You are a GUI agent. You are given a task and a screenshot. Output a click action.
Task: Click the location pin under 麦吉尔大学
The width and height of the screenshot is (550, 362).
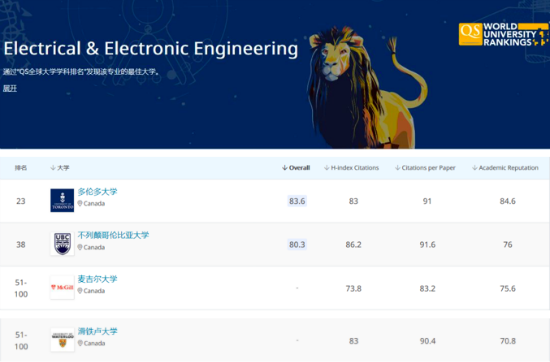click(x=80, y=291)
